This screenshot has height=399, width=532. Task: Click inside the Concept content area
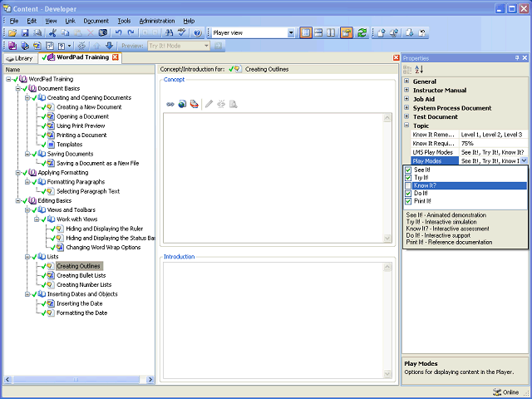coord(273,178)
